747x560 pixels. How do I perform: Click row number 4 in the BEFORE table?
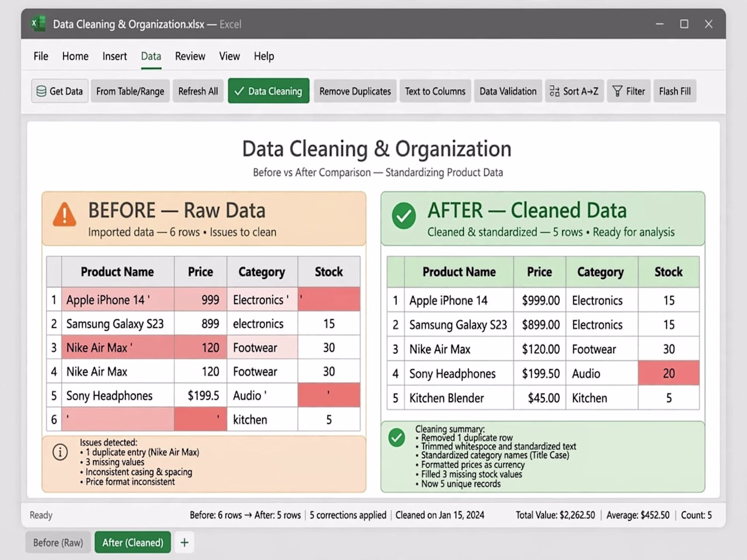(54, 371)
